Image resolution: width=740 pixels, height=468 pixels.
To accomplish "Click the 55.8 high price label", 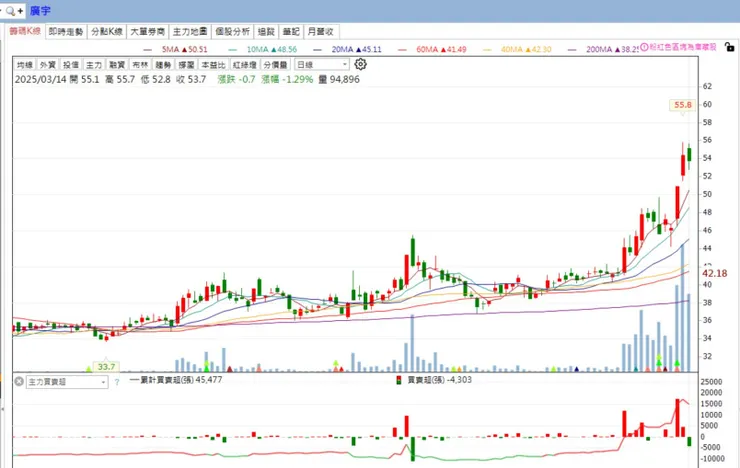I will tap(682, 105).
